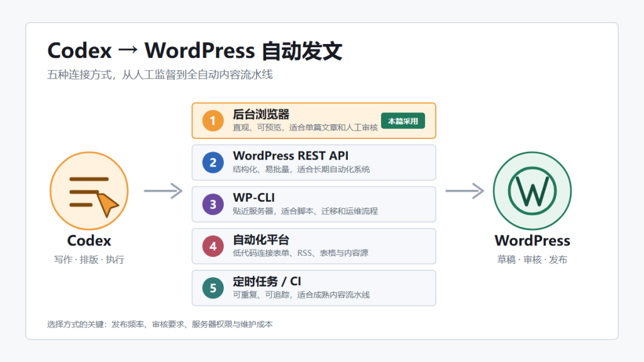Select the 自动化平台 heading

(261, 239)
